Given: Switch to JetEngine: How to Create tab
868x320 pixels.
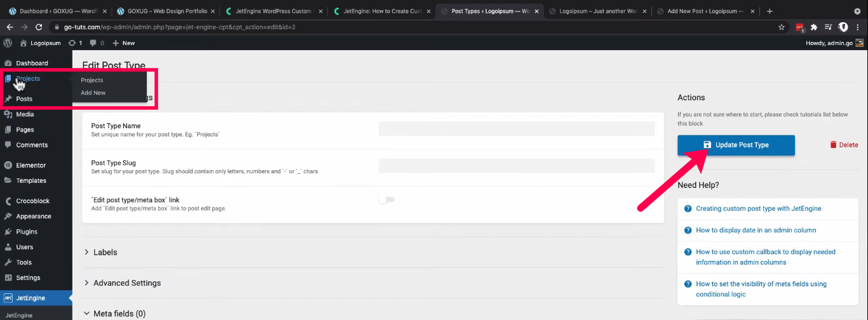Looking at the screenshot, I should coord(381,11).
